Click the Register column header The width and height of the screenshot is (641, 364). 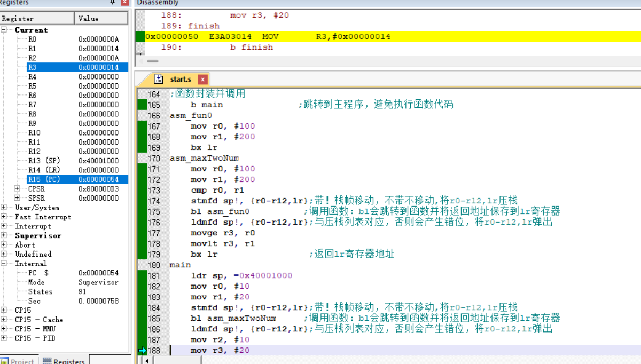pyautogui.click(x=37, y=18)
